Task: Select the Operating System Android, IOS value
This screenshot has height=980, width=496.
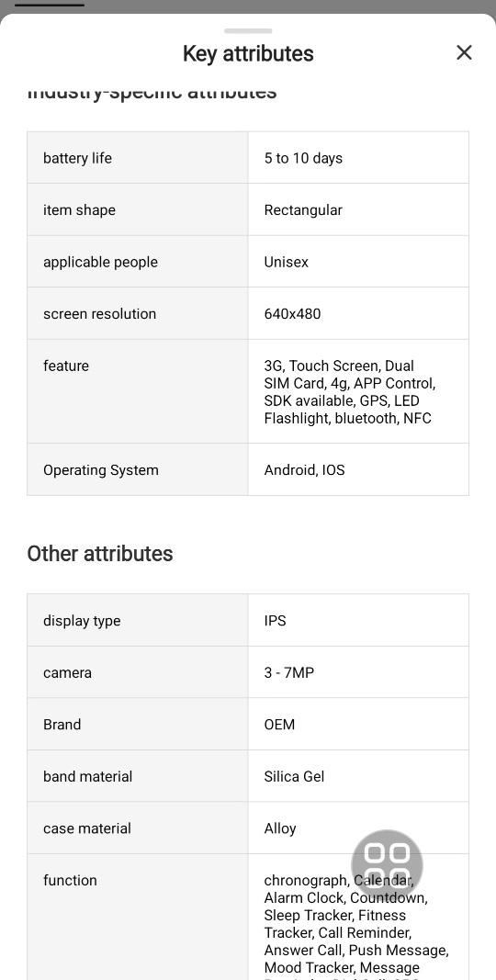Action: (x=304, y=470)
